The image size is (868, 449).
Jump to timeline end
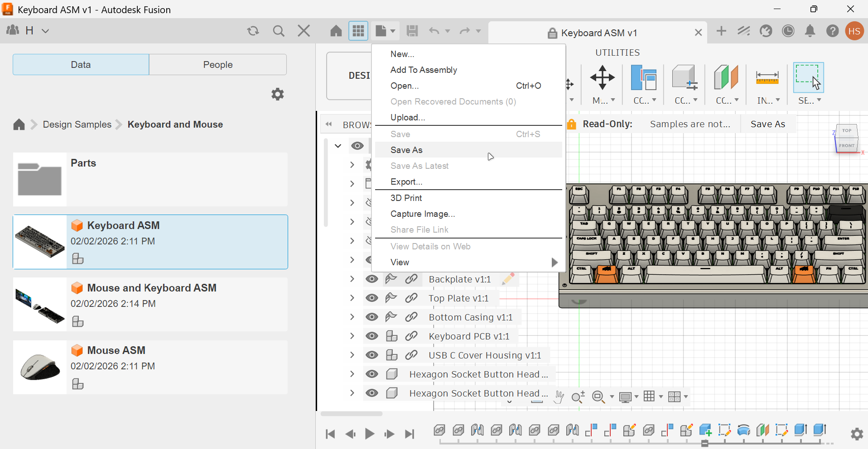pos(410,434)
